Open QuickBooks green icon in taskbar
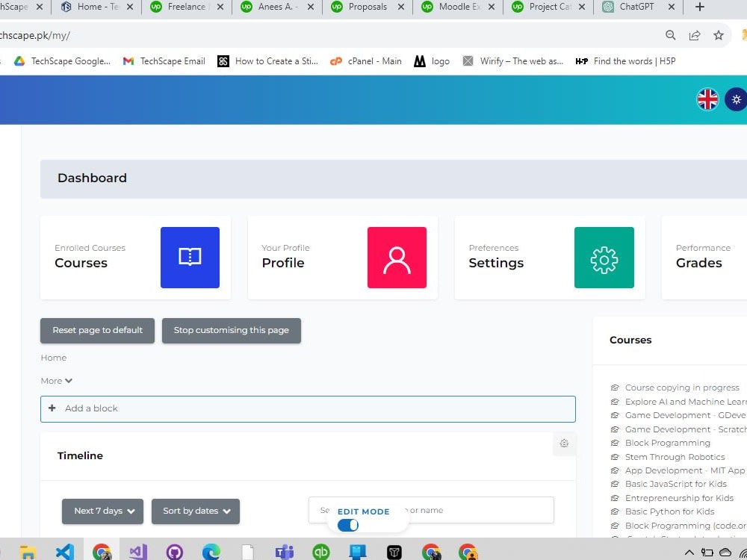Screen dimensions: 747x560 click(x=321, y=552)
